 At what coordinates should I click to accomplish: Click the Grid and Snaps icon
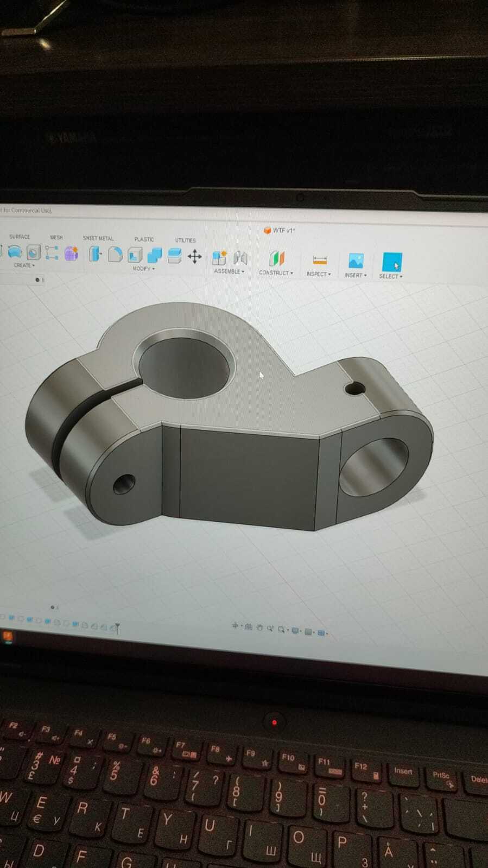pyautogui.click(x=309, y=632)
